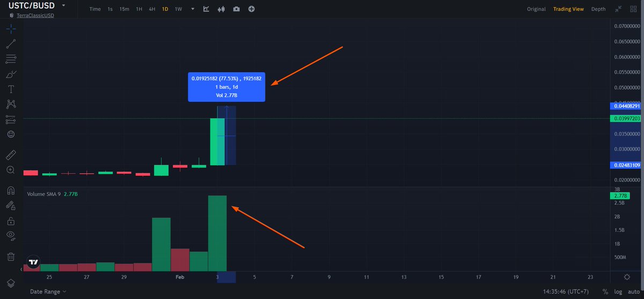644x299 pixels.
Task: Switch to the 4H interval
Action: pyautogui.click(x=152, y=9)
